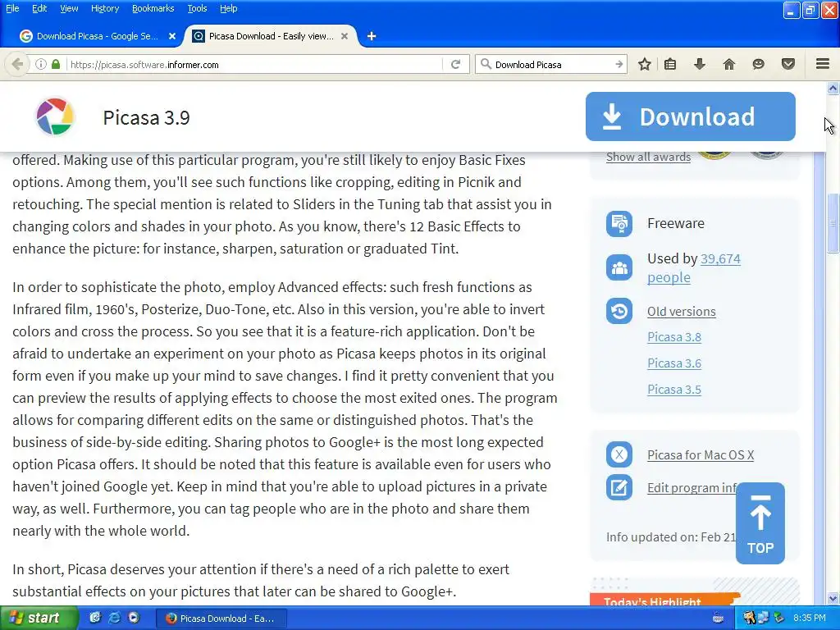Open the Picasa 3.5 version link
This screenshot has height=630, width=840.
(x=674, y=390)
